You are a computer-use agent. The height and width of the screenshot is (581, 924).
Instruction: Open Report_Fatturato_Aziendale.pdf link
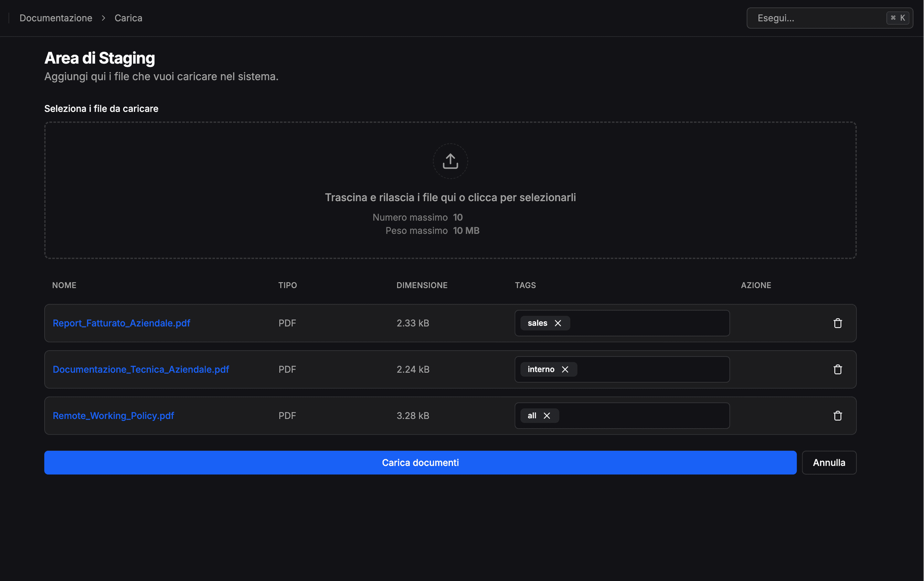pos(121,323)
